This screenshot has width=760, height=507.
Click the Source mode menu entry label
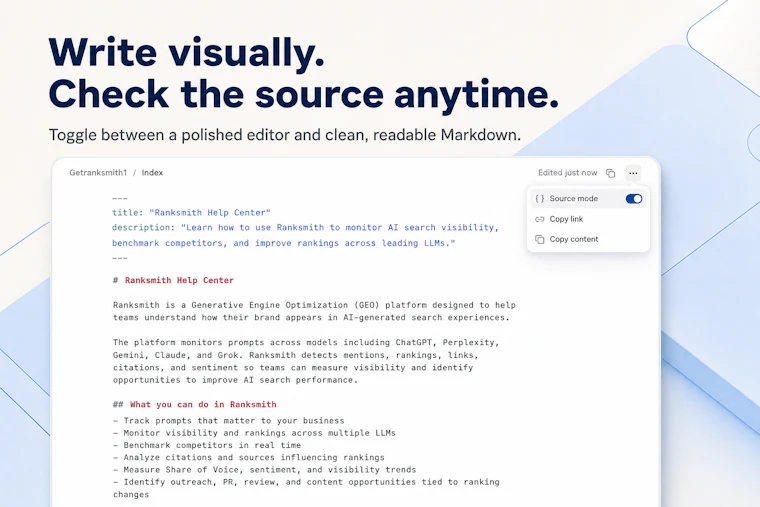(573, 199)
